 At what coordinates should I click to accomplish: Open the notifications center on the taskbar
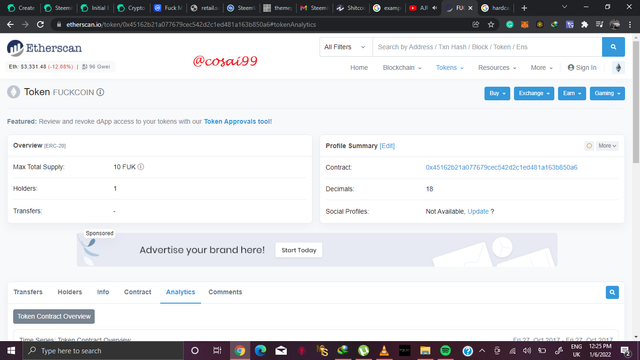[625, 351]
